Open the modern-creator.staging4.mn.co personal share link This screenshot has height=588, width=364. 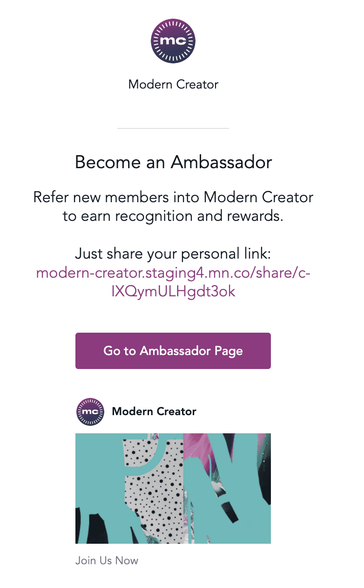coord(173,273)
